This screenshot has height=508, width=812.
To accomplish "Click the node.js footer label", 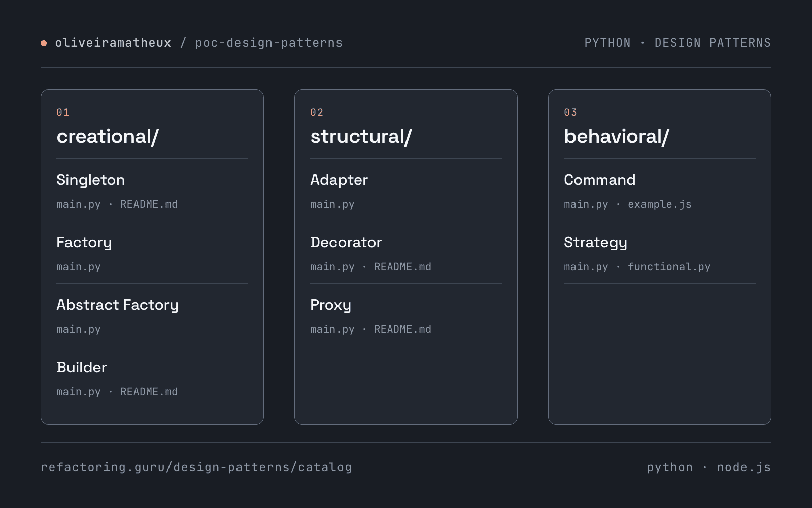I will 744,467.
